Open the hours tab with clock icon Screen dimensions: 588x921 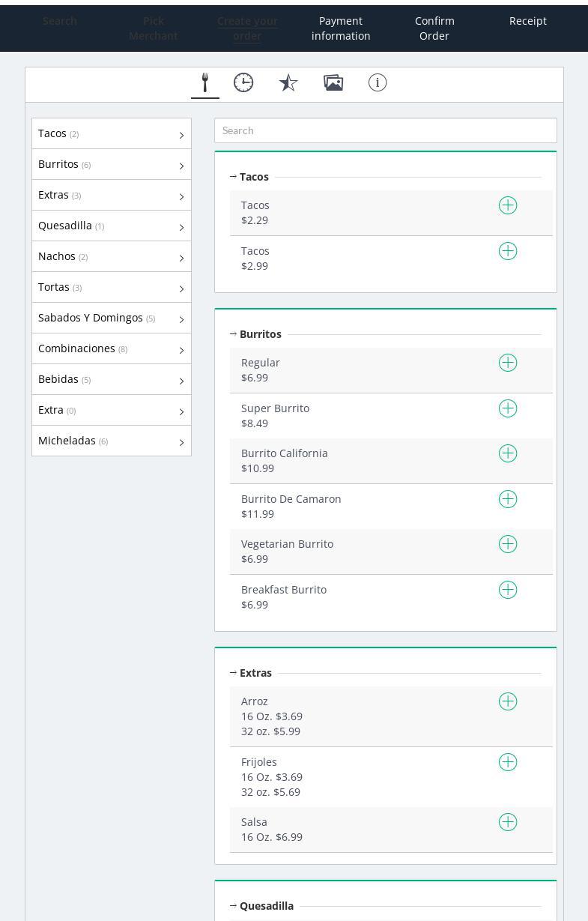(243, 82)
